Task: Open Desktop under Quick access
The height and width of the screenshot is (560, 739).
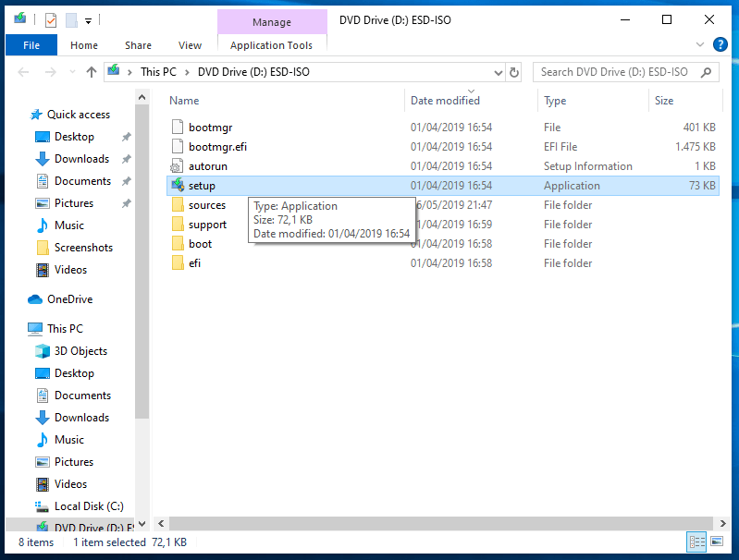Action: coord(74,137)
